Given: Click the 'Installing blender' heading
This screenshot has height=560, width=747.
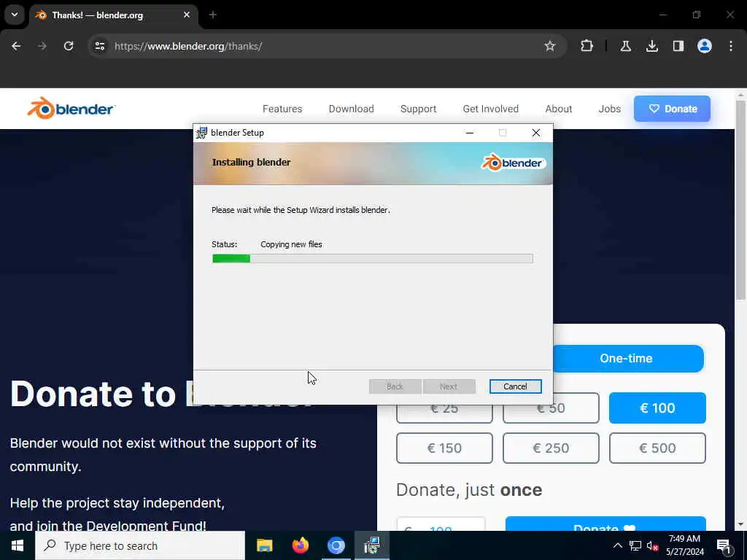Looking at the screenshot, I should click(251, 163).
